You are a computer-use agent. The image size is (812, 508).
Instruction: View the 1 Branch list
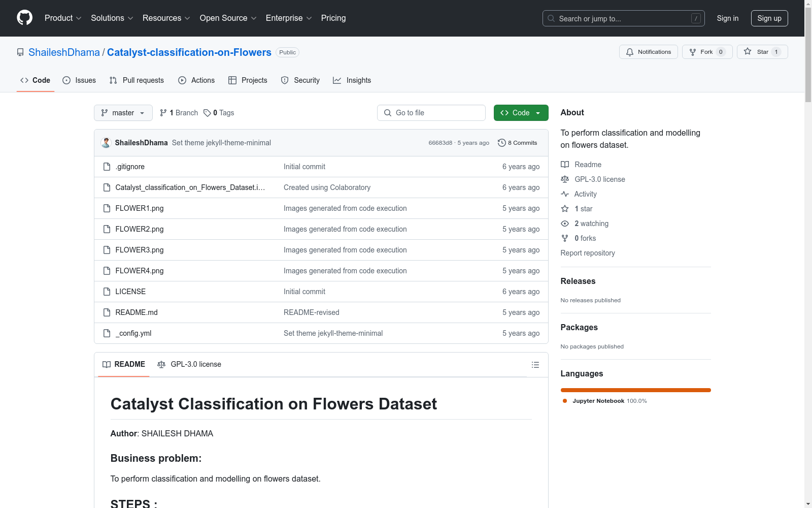click(179, 113)
